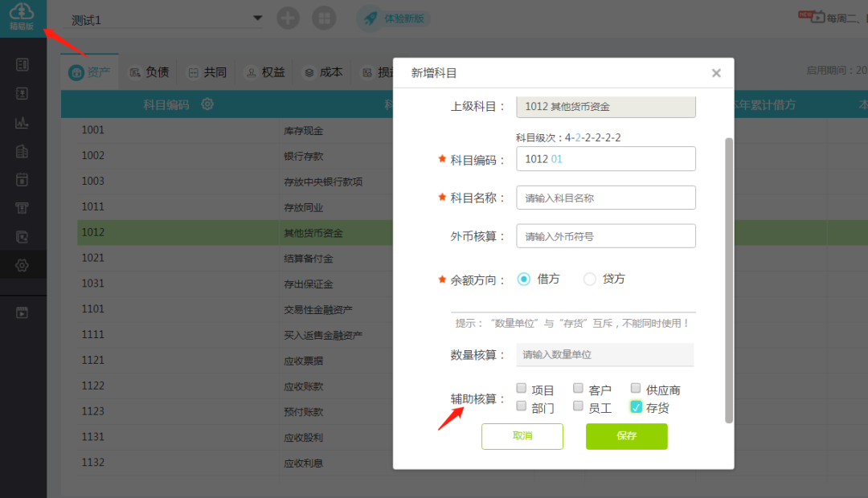Click the cloud logo icon labeled 精易版

22,15
